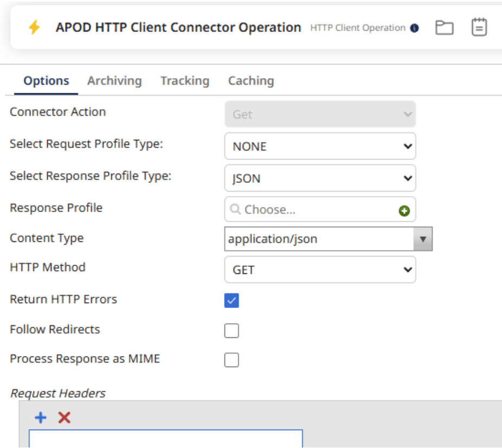This screenshot has height=448, width=502.
Task: Click the search magnifier in Response Profile field
Action: (235, 209)
